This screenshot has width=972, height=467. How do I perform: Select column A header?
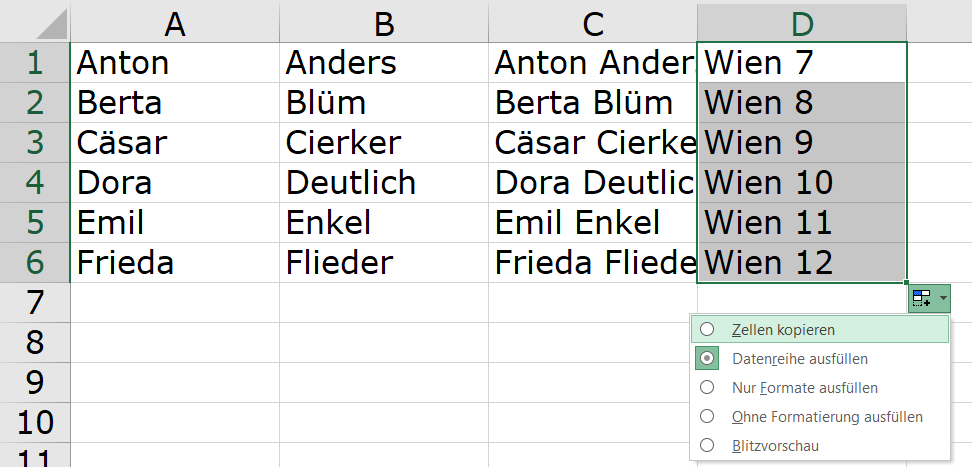(x=175, y=22)
